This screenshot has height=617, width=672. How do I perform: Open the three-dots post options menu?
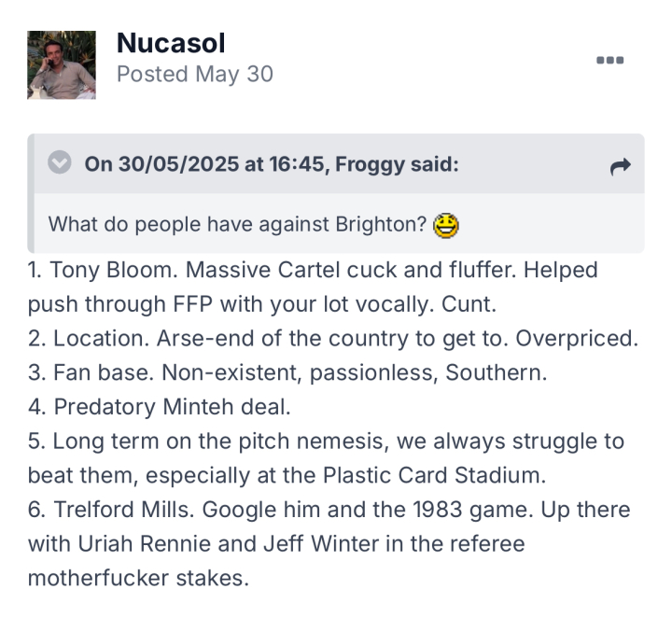609,60
